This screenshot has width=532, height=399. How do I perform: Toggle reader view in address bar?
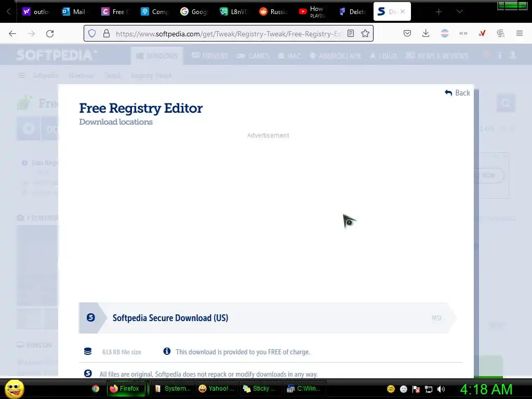coord(351,33)
